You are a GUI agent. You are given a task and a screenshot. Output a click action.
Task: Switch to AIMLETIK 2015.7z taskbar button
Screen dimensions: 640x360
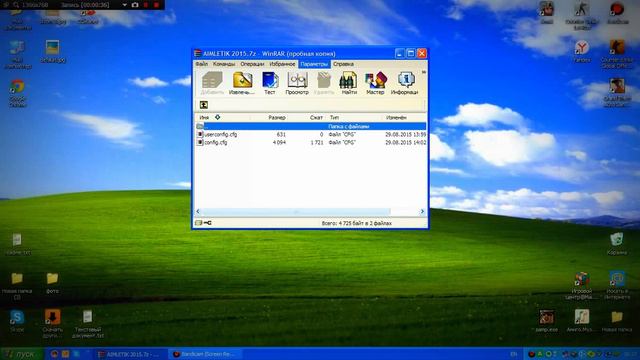pos(130,354)
